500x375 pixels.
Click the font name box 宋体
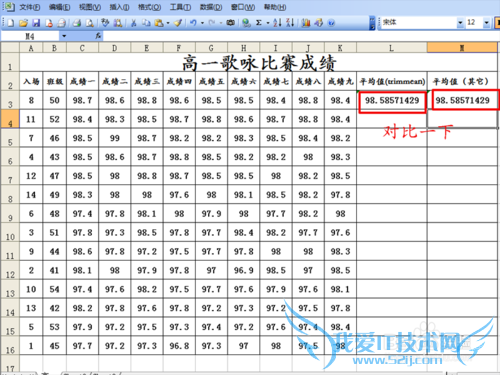pos(418,23)
